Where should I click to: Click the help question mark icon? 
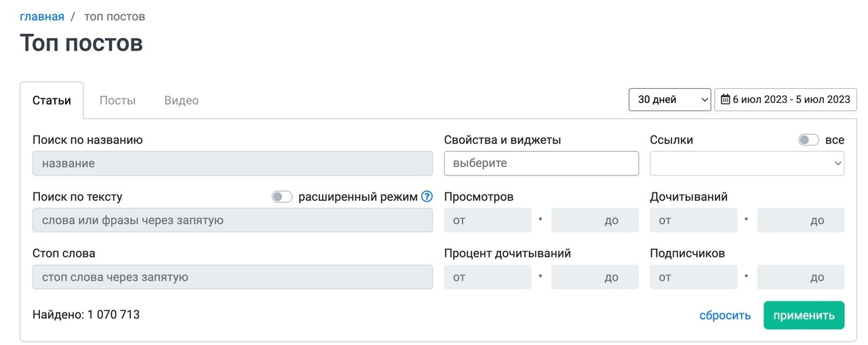click(x=427, y=197)
